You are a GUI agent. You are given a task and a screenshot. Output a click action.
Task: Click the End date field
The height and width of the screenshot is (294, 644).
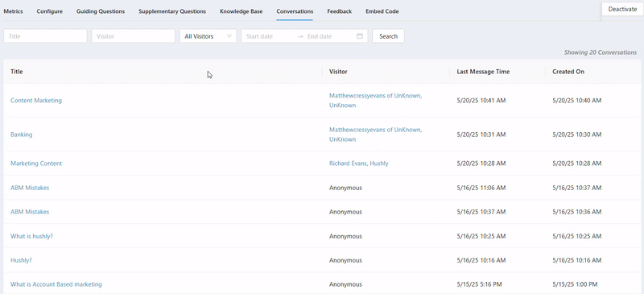[330, 36]
